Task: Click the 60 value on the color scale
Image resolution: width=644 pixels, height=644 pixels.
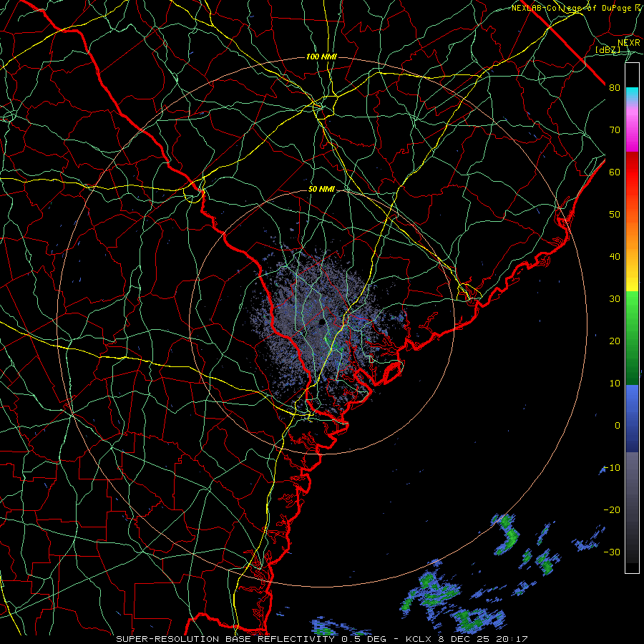Action: [615, 172]
